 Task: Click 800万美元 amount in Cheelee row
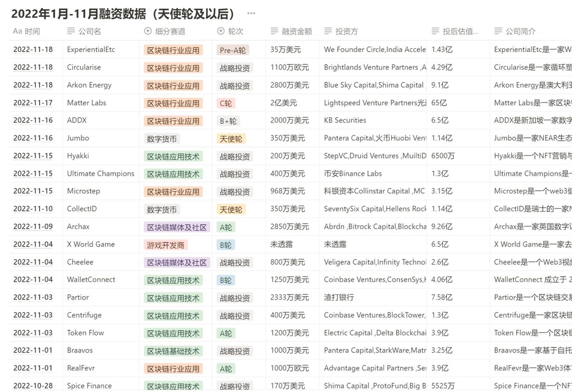pyautogui.click(x=287, y=261)
